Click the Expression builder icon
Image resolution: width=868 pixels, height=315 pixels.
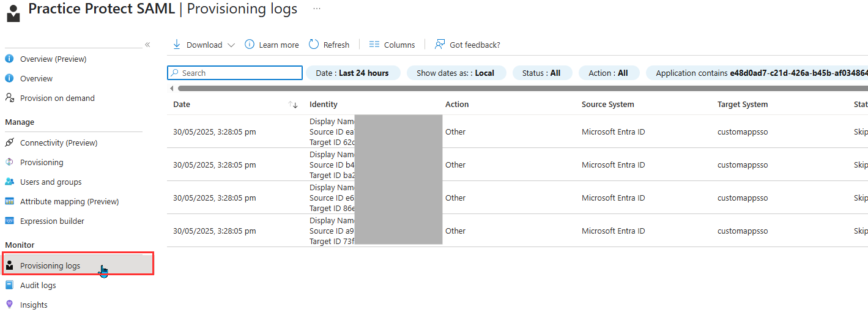pos(9,221)
